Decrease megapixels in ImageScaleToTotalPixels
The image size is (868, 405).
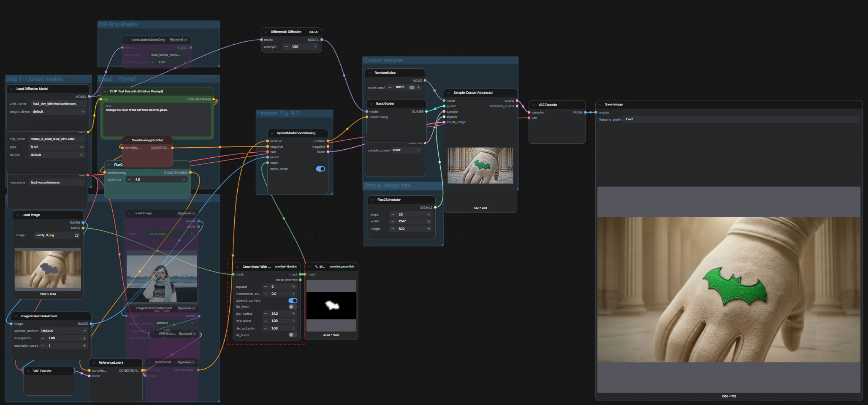click(43, 338)
